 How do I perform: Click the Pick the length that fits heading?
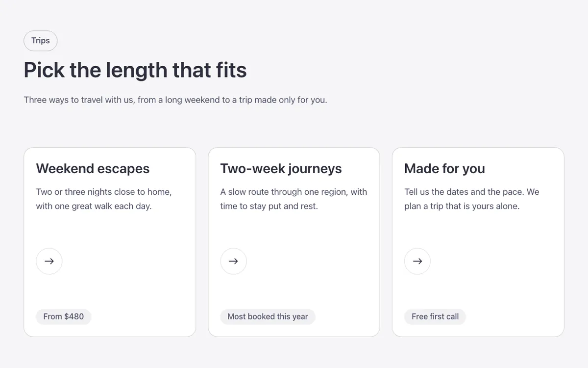click(x=135, y=70)
